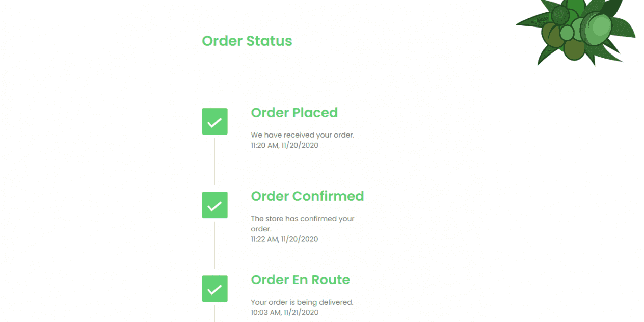Click the Order En Route checkmark icon
This screenshot has height=322, width=644.
[214, 288]
